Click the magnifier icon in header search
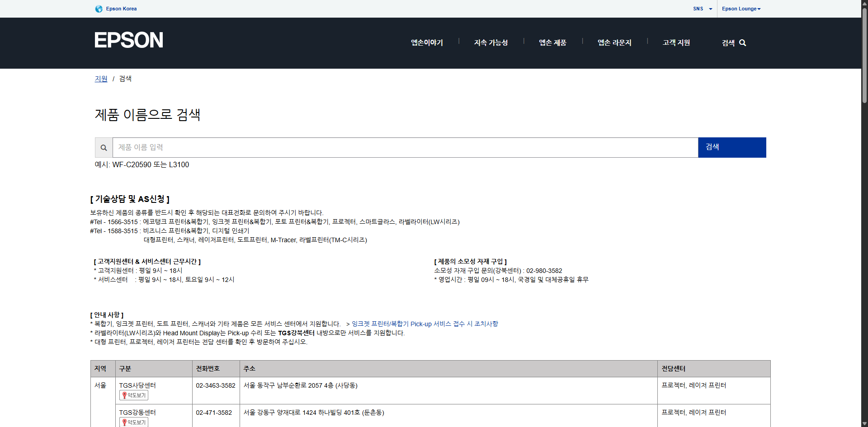This screenshot has width=868, height=427. coord(742,43)
